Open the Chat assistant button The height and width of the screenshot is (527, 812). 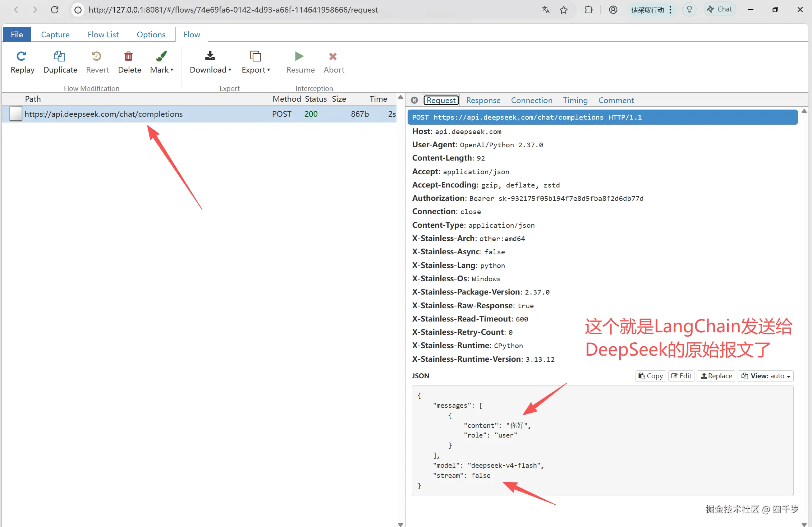[720, 9]
